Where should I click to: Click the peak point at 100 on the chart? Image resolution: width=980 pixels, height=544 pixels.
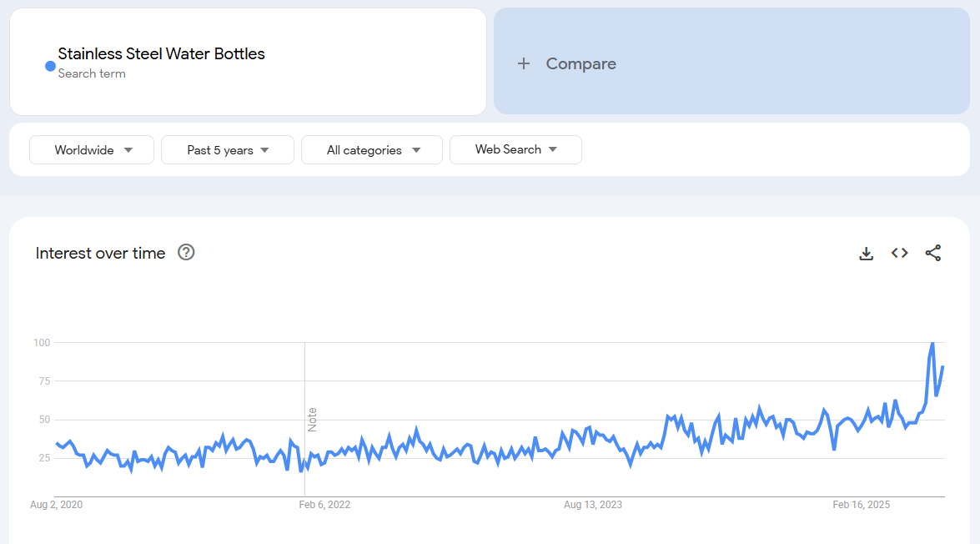coord(932,343)
